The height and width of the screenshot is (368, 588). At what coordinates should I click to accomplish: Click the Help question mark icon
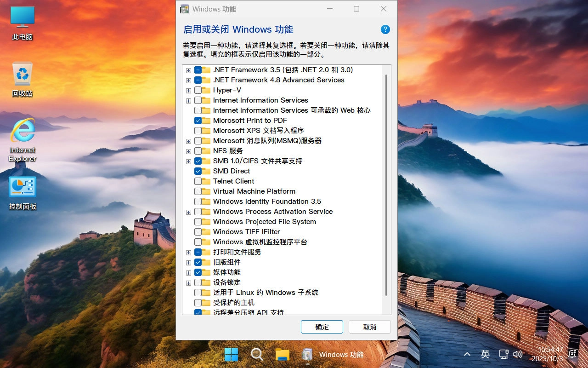[x=385, y=29]
